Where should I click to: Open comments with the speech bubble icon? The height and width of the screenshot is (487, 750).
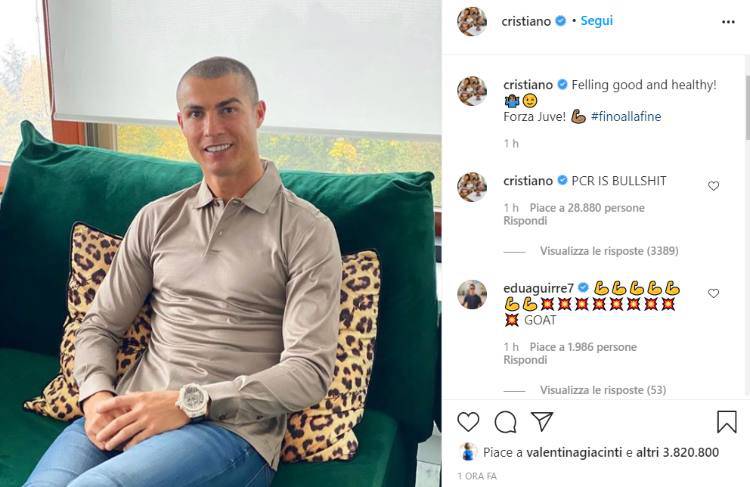point(505,422)
